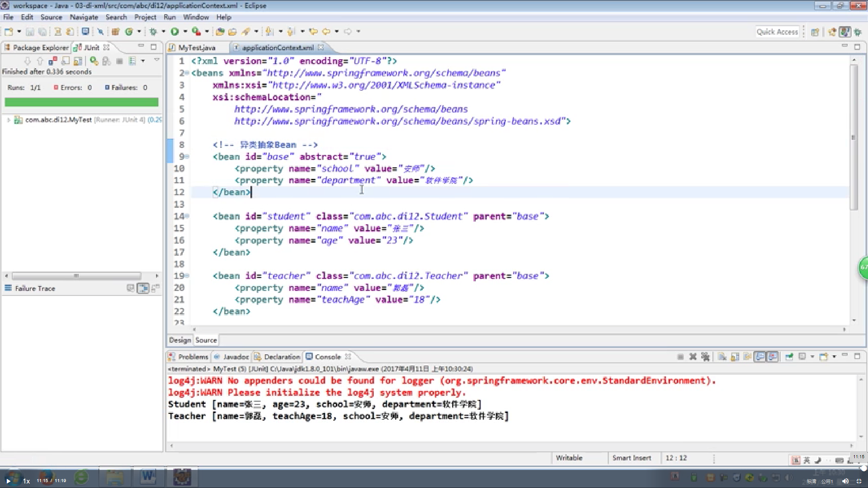Toggle Show Console on standard output change
This screenshot has width=868, height=488.
pos(760,357)
